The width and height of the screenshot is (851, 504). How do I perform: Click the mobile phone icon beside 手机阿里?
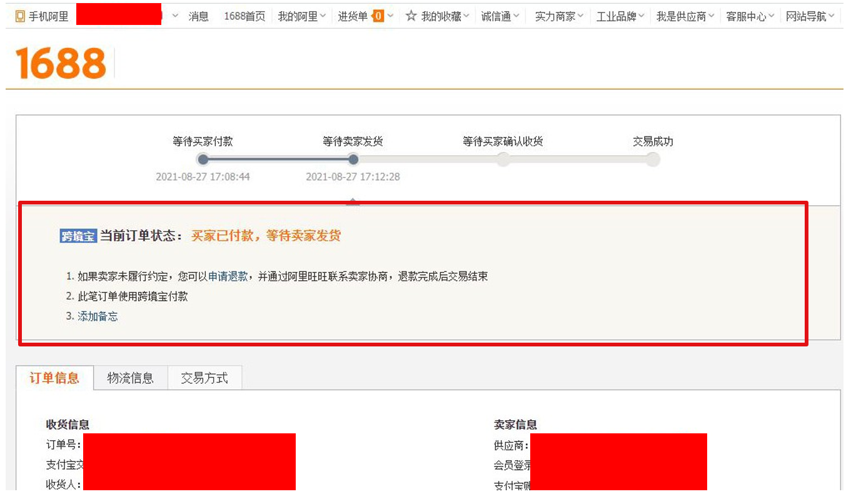[20, 17]
